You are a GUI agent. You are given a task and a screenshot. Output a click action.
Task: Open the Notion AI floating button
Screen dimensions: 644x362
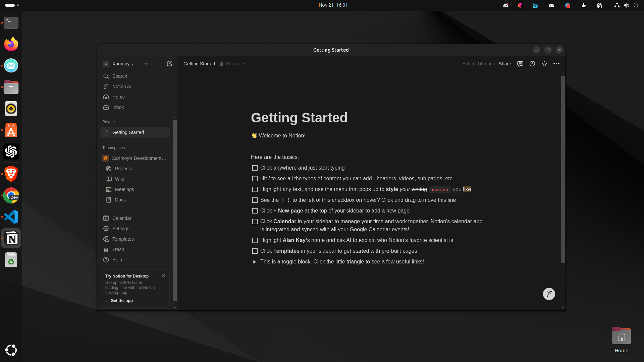[549, 294]
